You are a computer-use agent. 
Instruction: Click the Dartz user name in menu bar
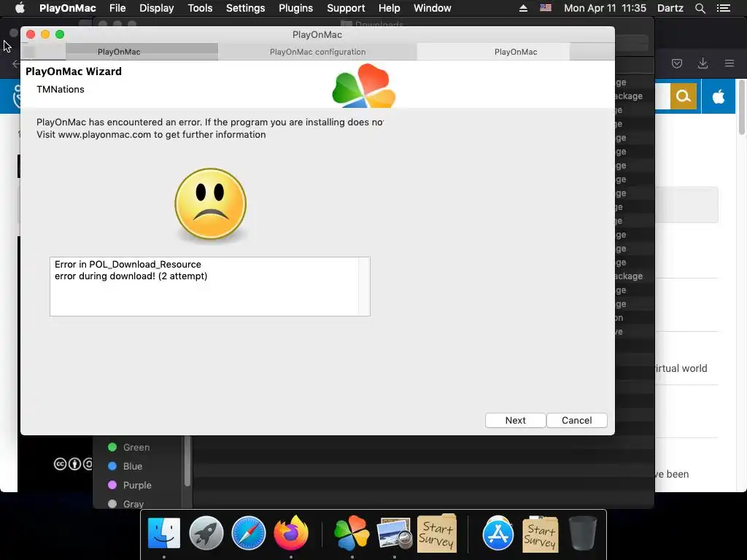(x=670, y=8)
